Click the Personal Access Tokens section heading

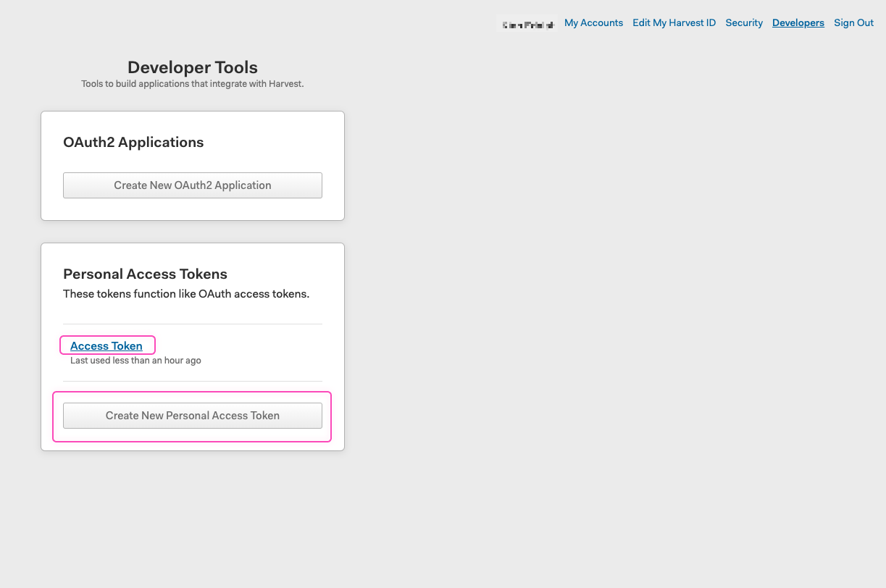click(x=145, y=274)
